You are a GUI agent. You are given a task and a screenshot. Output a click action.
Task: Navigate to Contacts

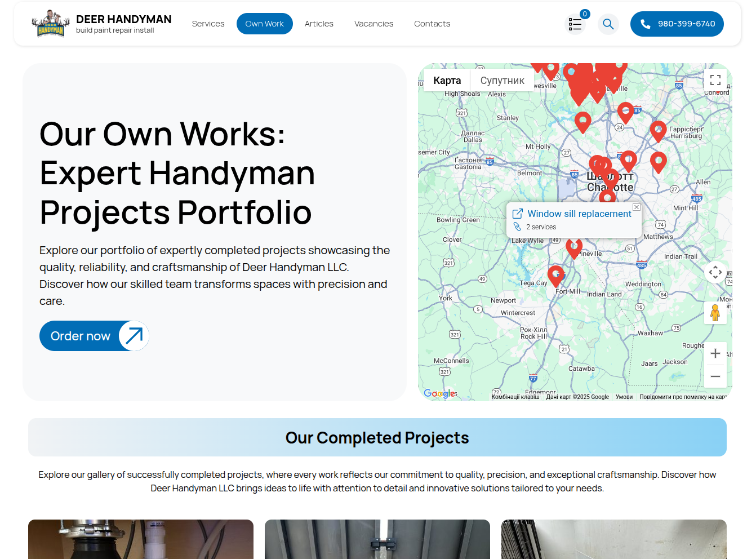click(x=432, y=24)
